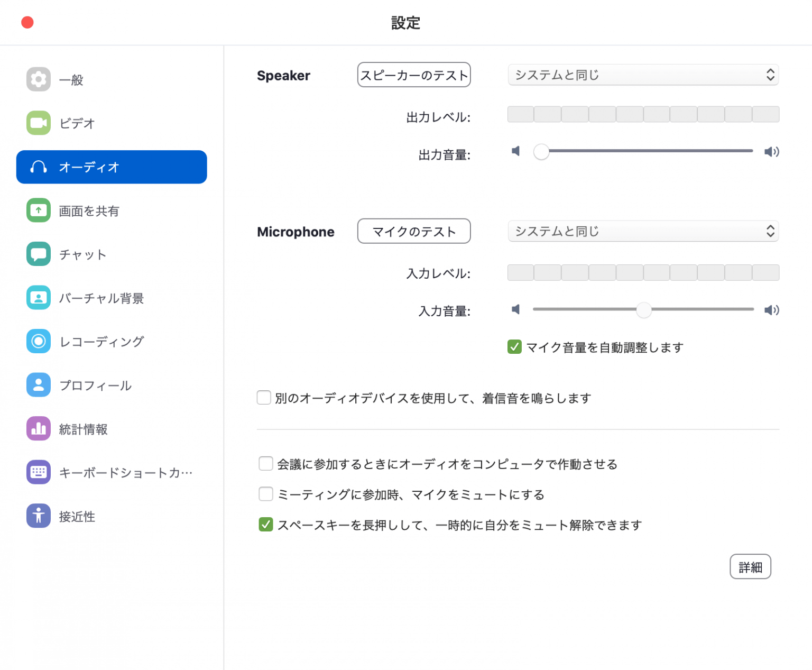Check ミーティングに参加時、マイクをミュートにする
This screenshot has height=670, width=812.
coord(266,494)
